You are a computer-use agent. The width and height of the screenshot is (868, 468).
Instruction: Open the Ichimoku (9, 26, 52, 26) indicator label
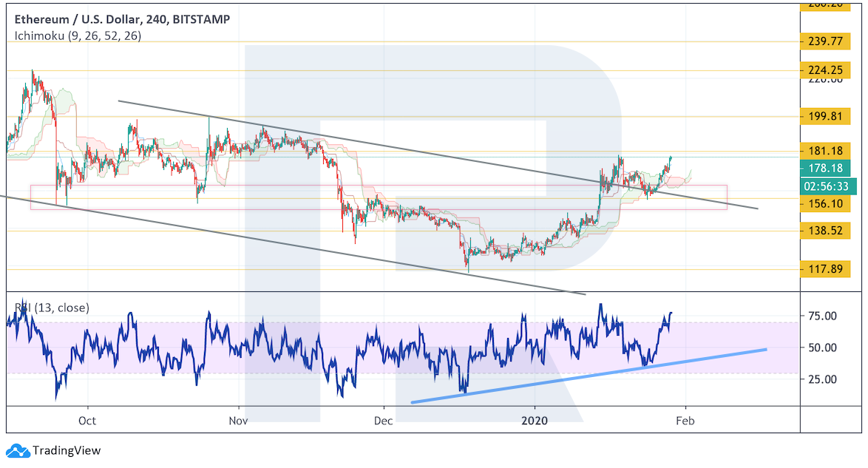77,35
